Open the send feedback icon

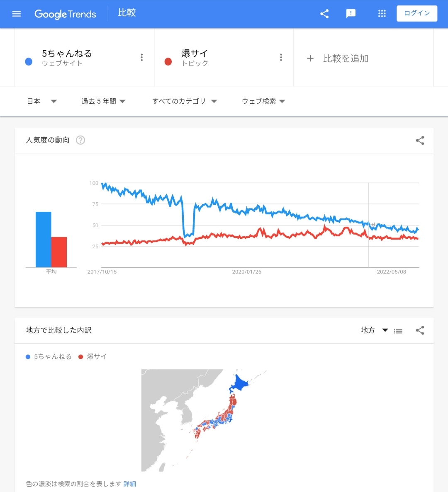click(351, 14)
